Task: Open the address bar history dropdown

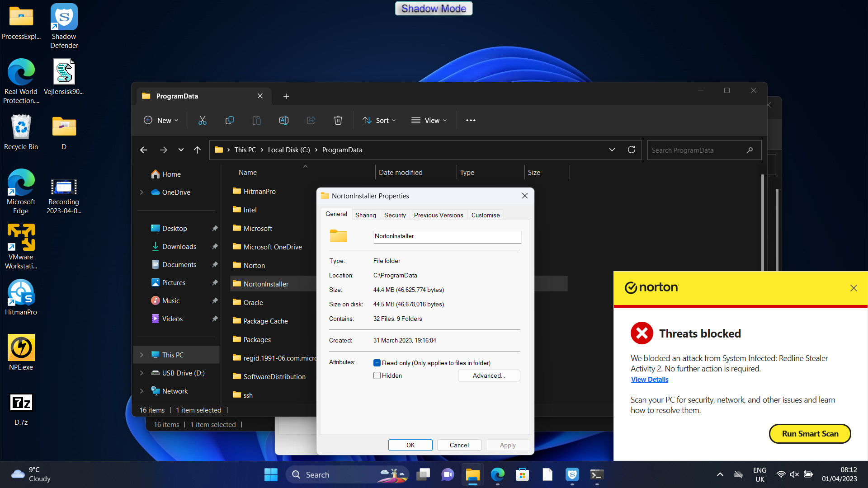Action: (612, 150)
